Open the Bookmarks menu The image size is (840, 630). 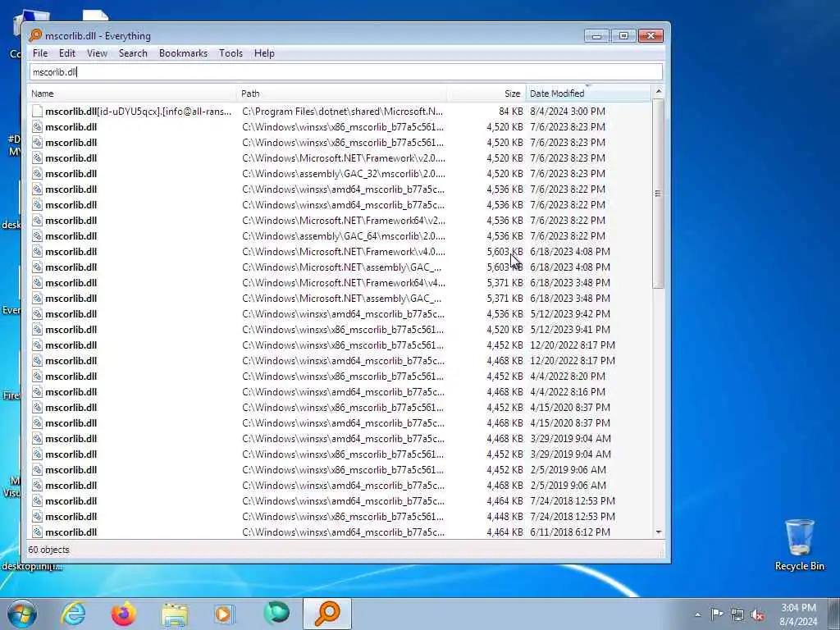click(183, 53)
